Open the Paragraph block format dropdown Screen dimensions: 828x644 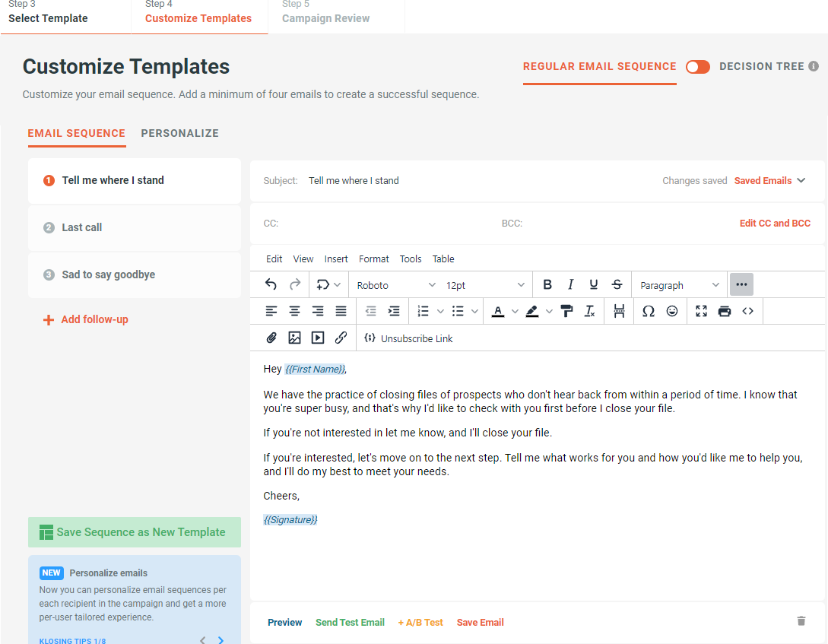(679, 285)
